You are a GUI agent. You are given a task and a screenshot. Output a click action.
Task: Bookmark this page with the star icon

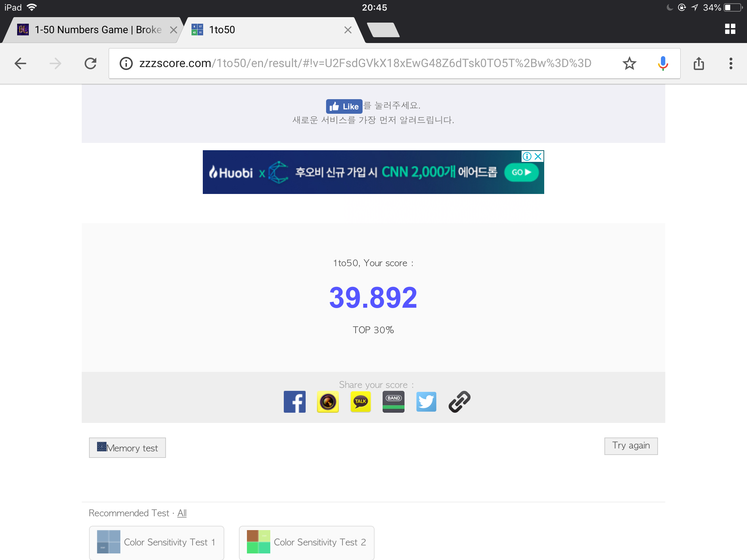pos(629,63)
